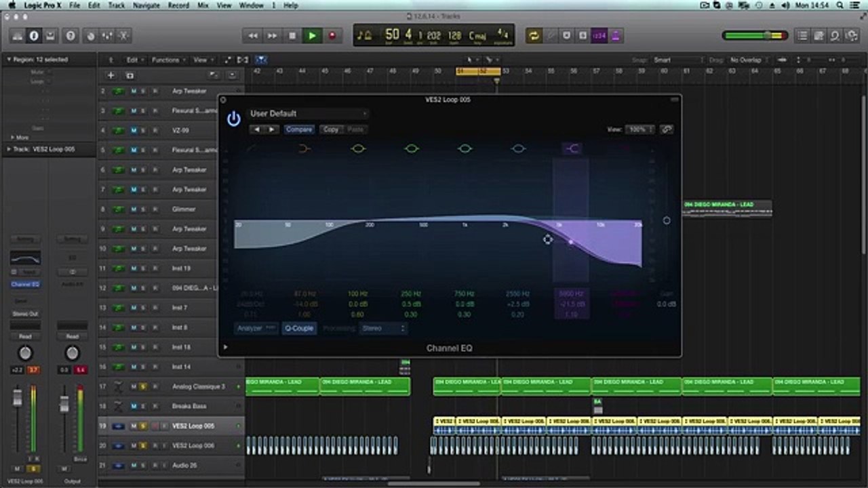Click the add track plus button

tap(111, 75)
